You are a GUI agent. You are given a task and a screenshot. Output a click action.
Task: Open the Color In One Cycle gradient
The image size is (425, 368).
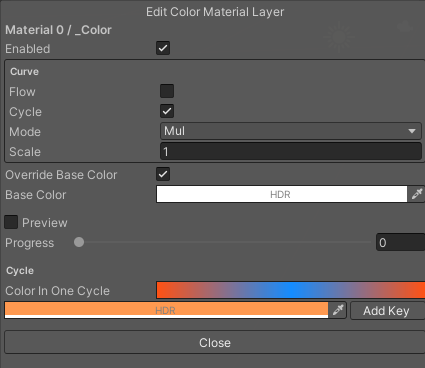(291, 290)
